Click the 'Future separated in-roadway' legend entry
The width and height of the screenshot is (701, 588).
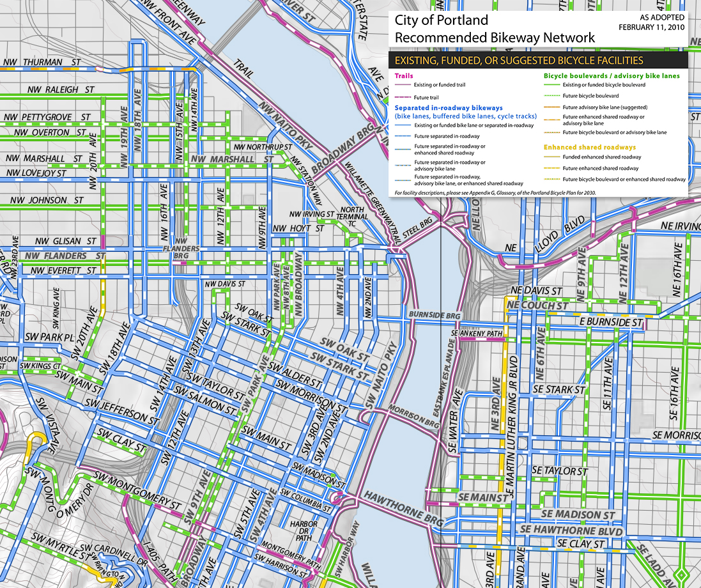pyautogui.click(x=447, y=136)
